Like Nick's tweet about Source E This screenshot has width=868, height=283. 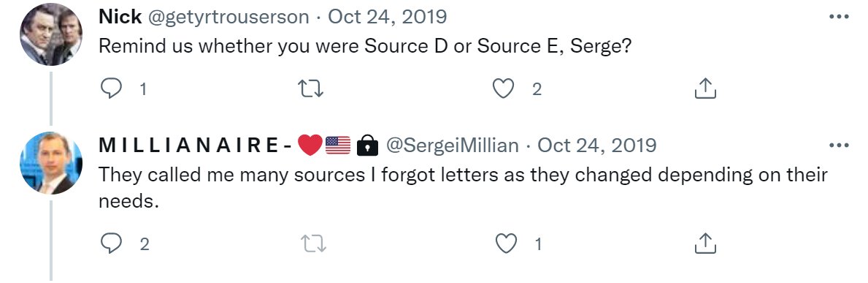click(x=503, y=88)
